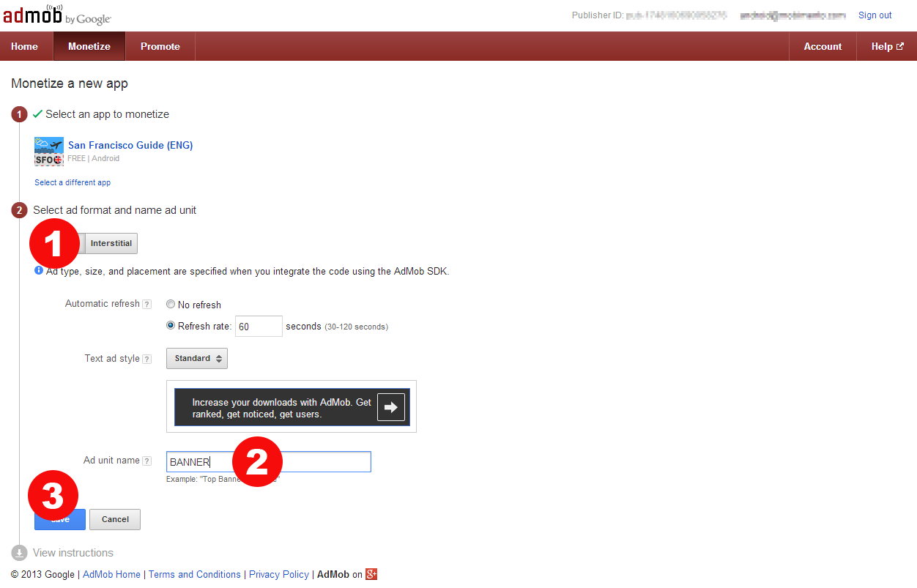The width and height of the screenshot is (917, 588).
Task: Click the blue Save button
Action: 60,519
